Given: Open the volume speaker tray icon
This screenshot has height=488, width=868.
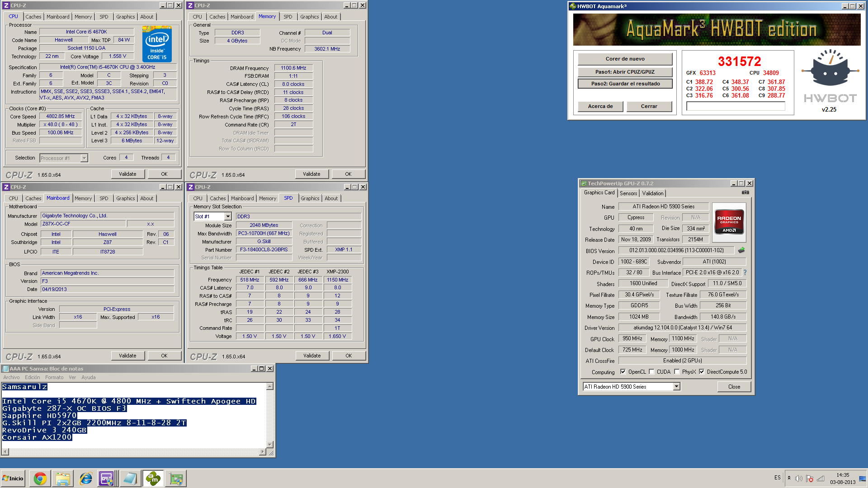Looking at the screenshot, I should [799, 479].
